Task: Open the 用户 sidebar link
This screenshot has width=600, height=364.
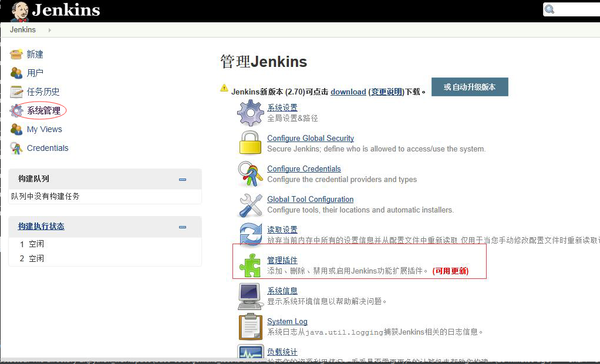Action: (35, 73)
